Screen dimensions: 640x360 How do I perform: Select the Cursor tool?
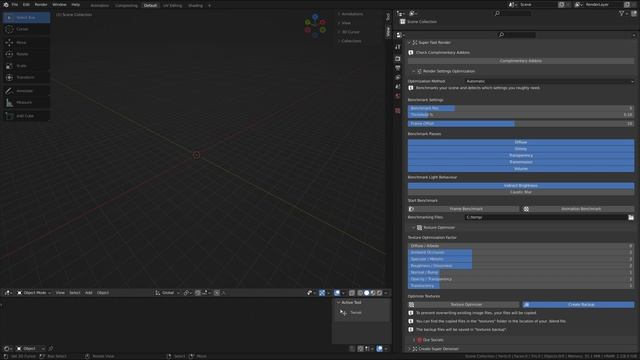point(27,29)
